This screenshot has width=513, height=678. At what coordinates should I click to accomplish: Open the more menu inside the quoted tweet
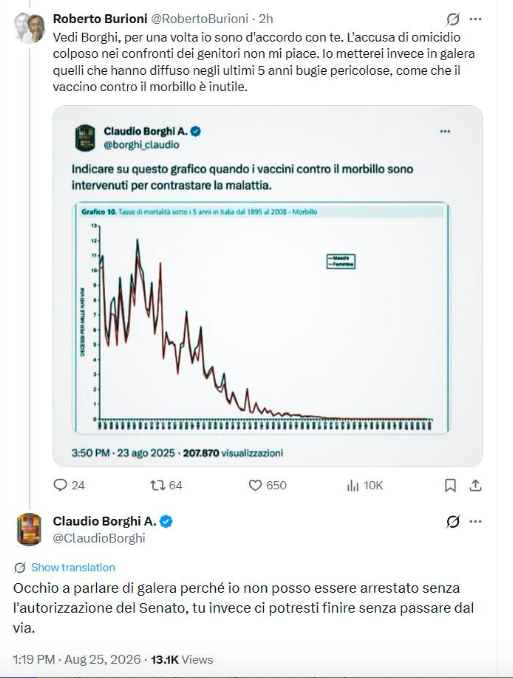point(445,131)
